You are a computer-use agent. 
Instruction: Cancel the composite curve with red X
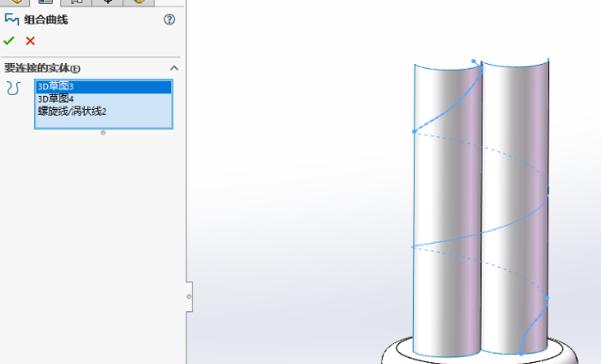tap(30, 40)
